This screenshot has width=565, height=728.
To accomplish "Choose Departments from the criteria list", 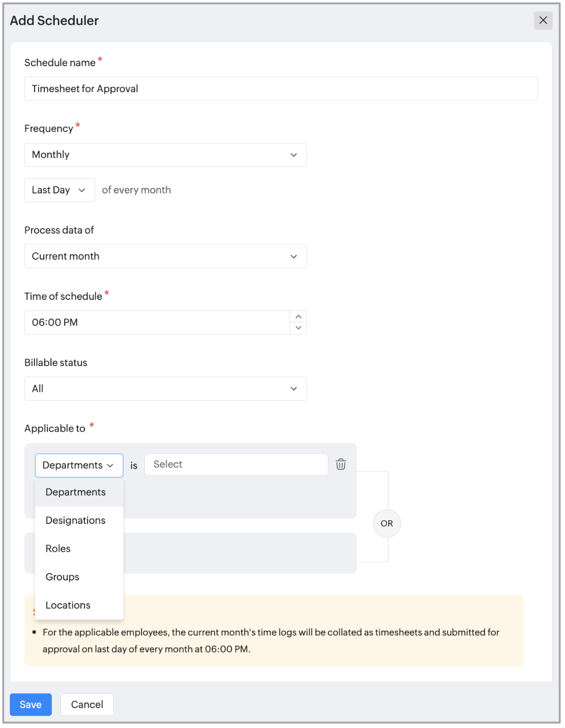I will [x=76, y=492].
